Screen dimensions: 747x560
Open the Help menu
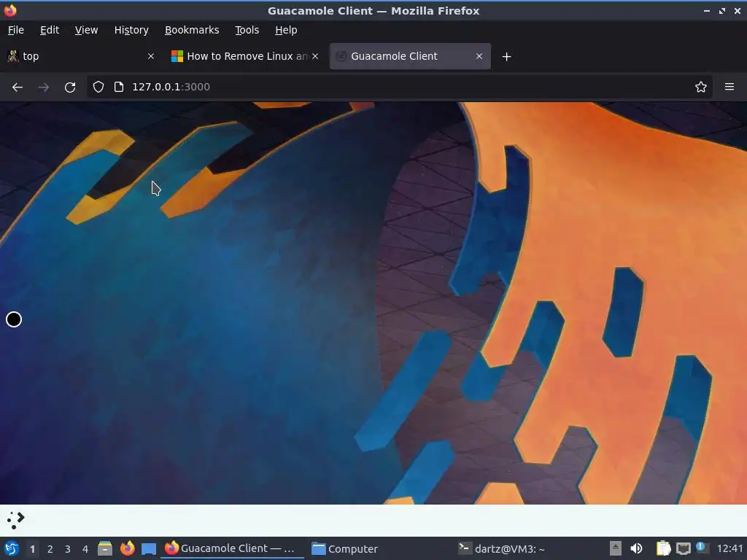(x=286, y=30)
